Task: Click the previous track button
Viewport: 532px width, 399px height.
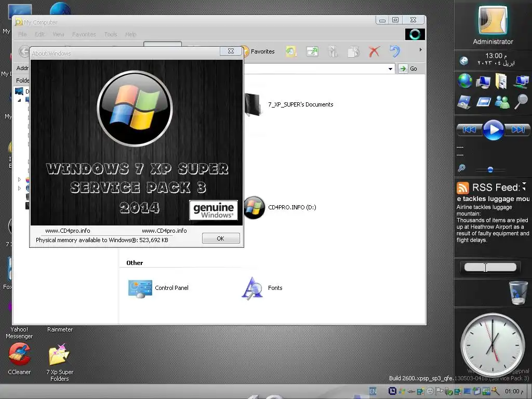Action: point(469,129)
